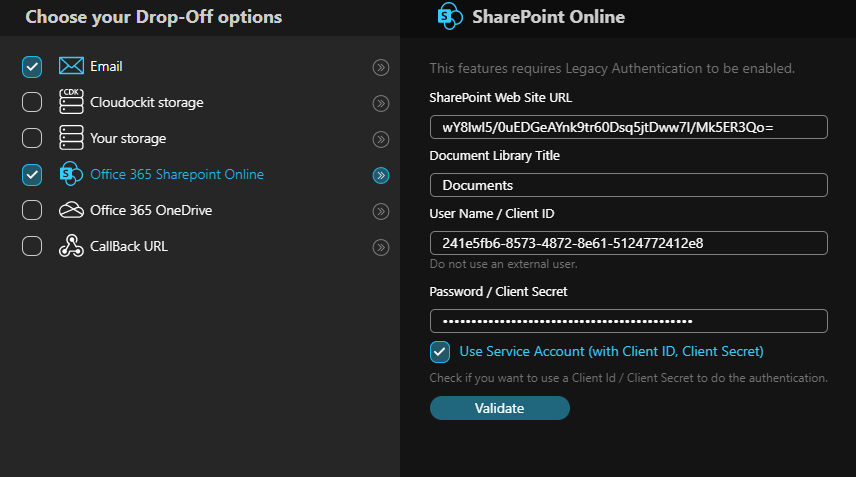Select the Your storage label
This screenshot has height=477, width=856.
[128, 139]
